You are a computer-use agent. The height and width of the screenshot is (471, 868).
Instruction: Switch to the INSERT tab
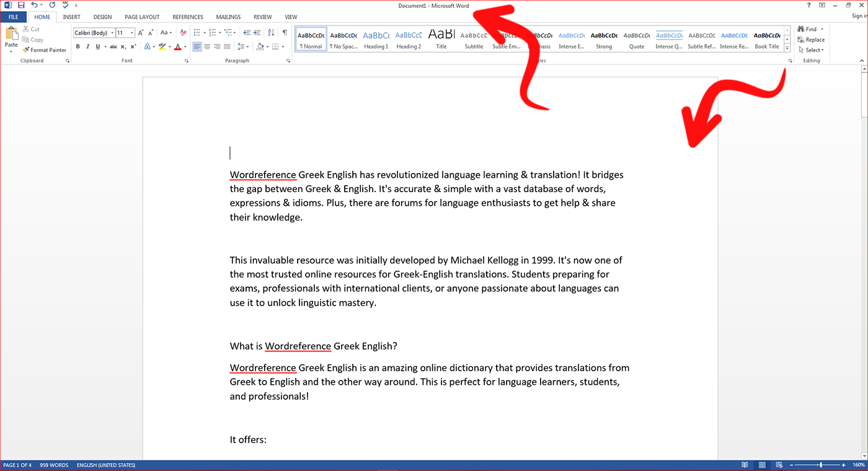tap(71, 17)
